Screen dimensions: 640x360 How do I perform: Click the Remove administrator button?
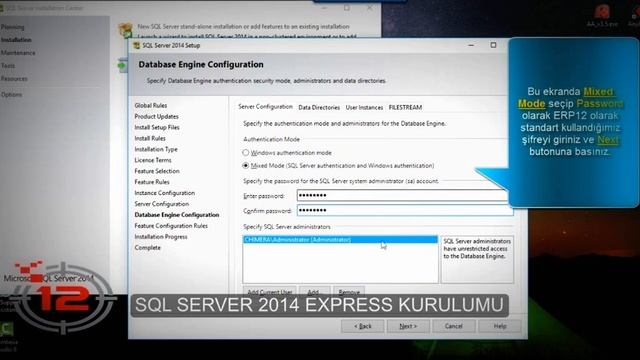[x=349, y=291]
